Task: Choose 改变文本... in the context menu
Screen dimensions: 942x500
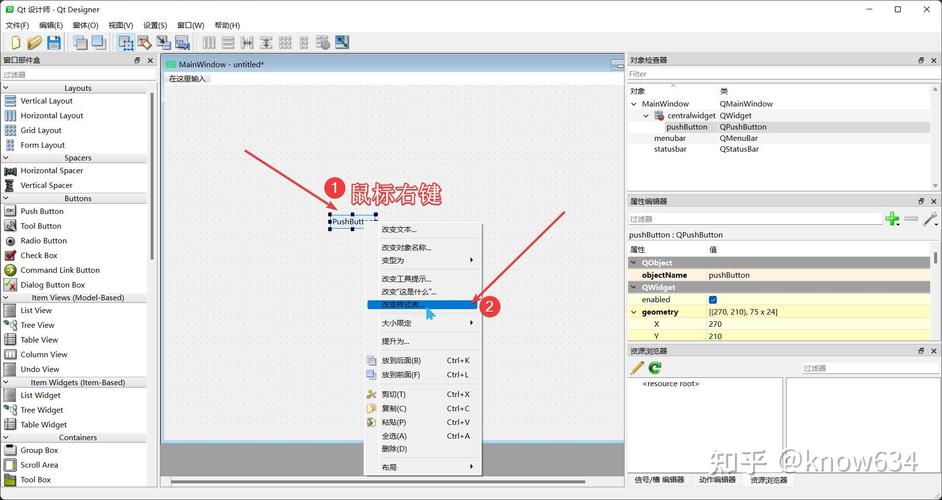Action: click(424, 229)
